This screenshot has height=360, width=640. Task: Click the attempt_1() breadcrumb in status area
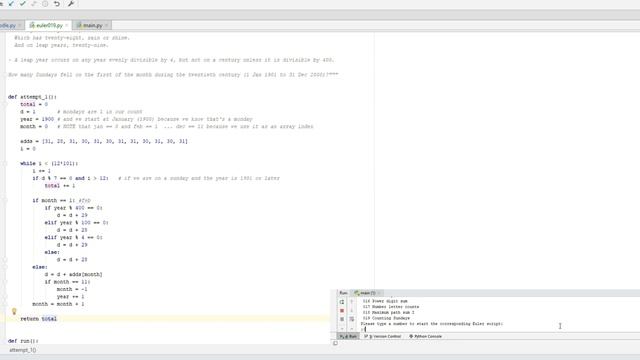(x=22, y=350)
